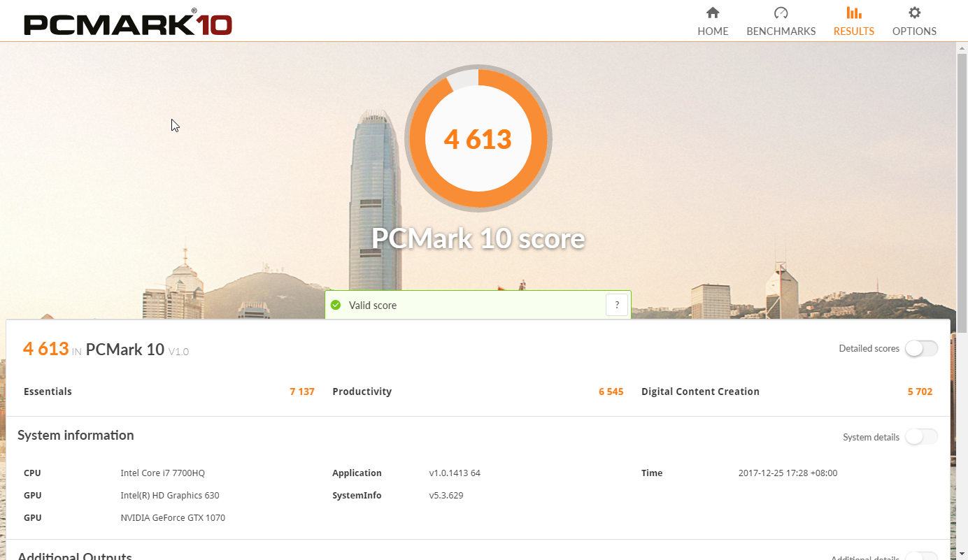Open the HOME tab
968x560 pixels.
coord(713,22)
